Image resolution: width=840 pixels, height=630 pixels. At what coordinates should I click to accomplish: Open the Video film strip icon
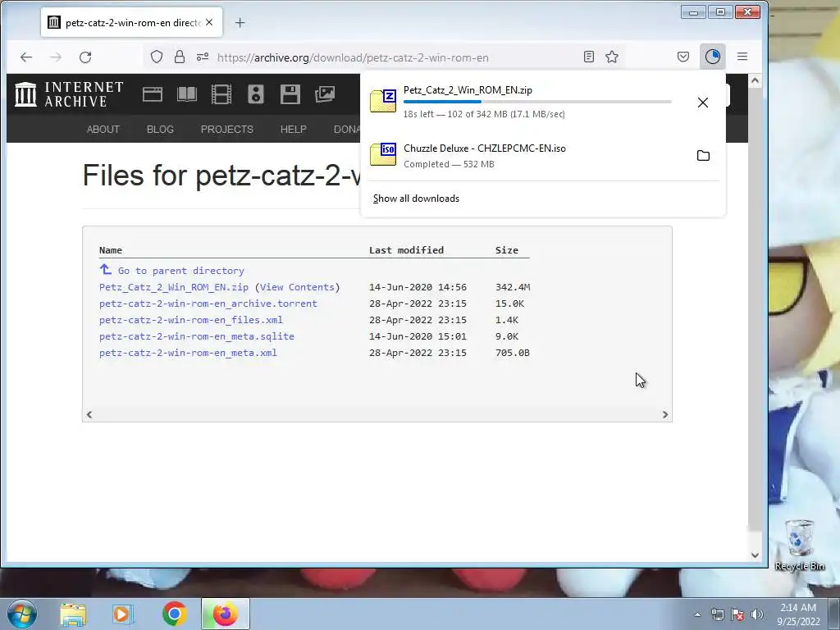[x=221, y=94]
